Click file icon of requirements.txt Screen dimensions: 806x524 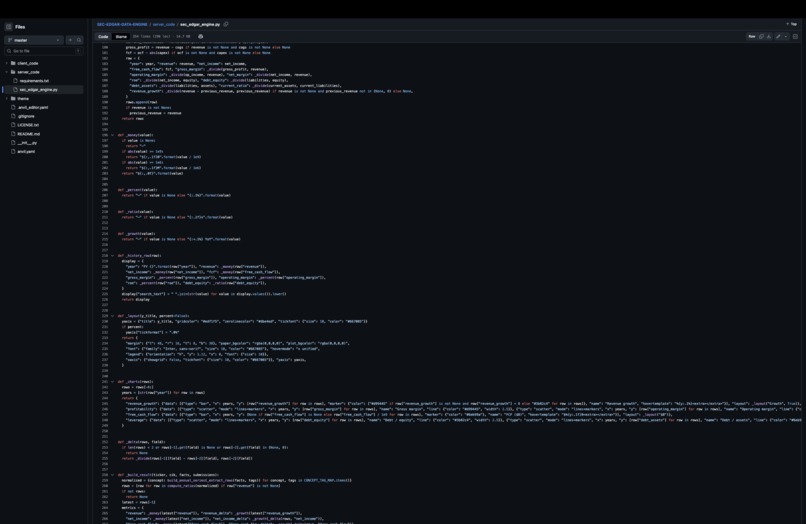pos(15,81)
